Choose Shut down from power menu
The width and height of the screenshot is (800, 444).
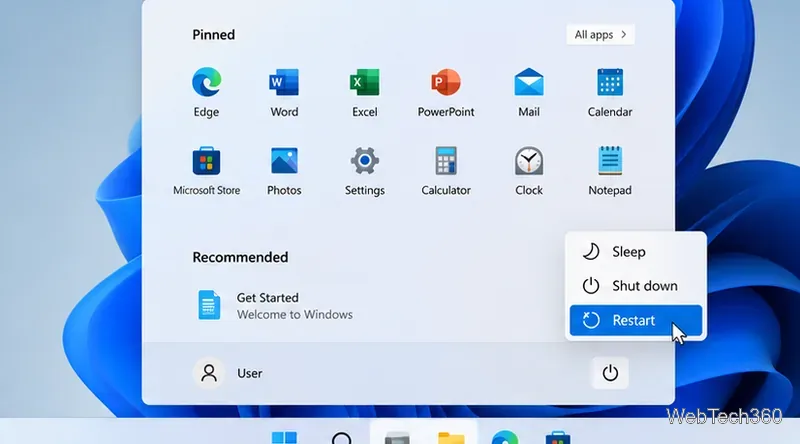[x=636, y=286]
